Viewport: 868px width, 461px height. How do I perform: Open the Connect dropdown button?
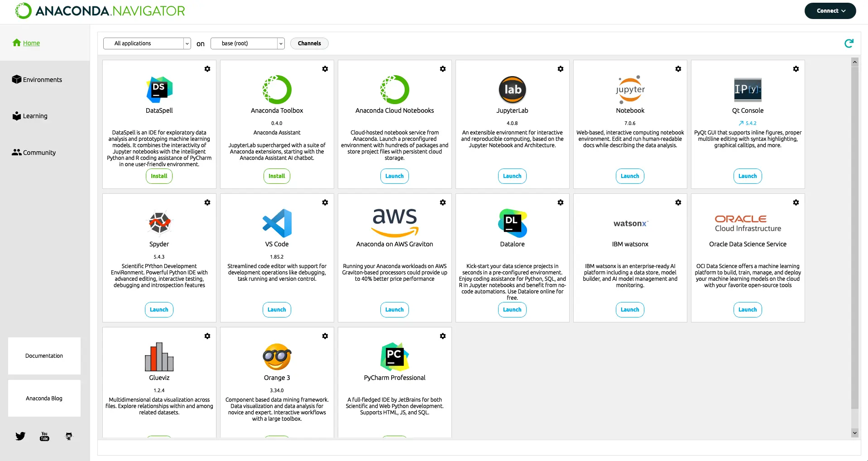pos(830,11)
